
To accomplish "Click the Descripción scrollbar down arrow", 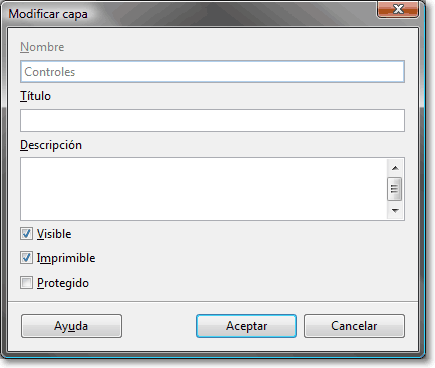I will point(395,210).
